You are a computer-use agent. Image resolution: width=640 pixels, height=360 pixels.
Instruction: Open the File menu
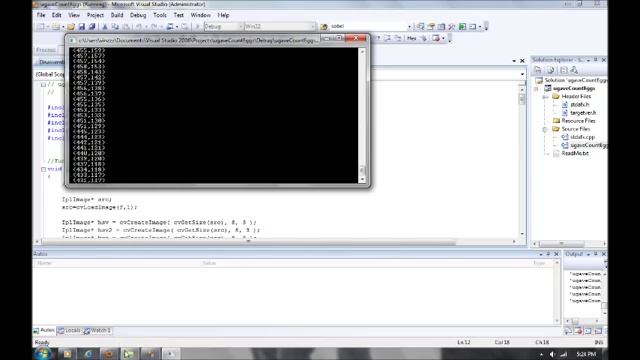click(41, 15)
